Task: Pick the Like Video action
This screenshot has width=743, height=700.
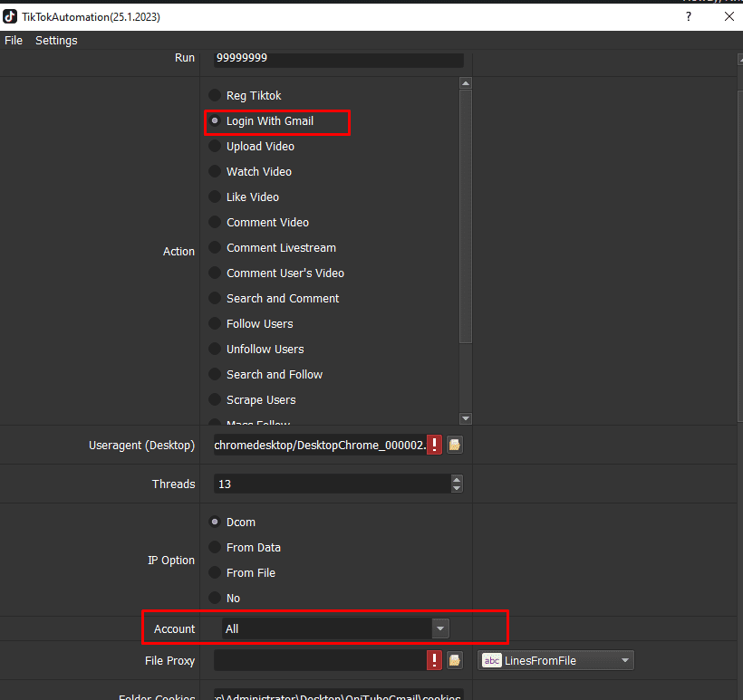Action: 244,197
